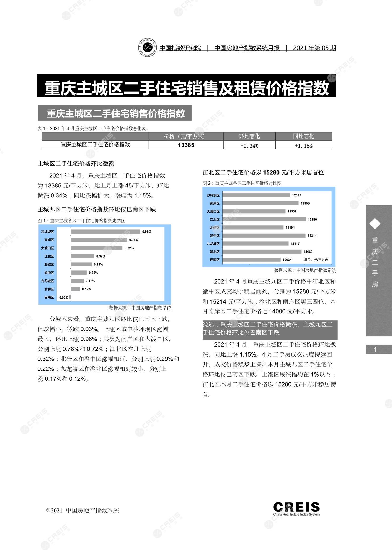Click the page number "1" on the side

tap(375, 349)
